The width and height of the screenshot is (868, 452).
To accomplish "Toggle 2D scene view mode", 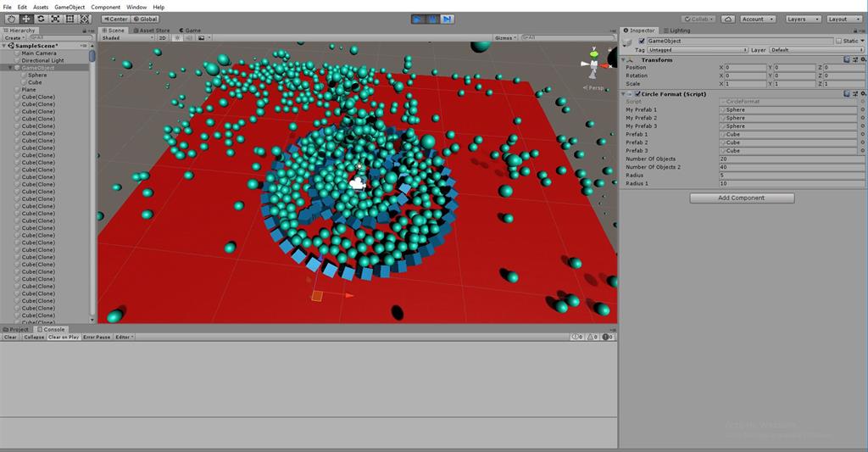I will tap(163, 37).
